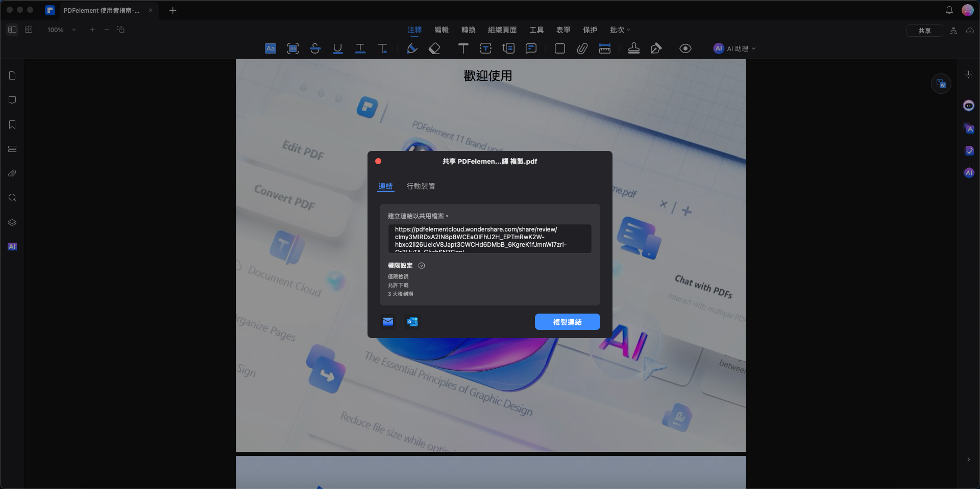Select the eraser tool in toolbar

click(434, 48)
